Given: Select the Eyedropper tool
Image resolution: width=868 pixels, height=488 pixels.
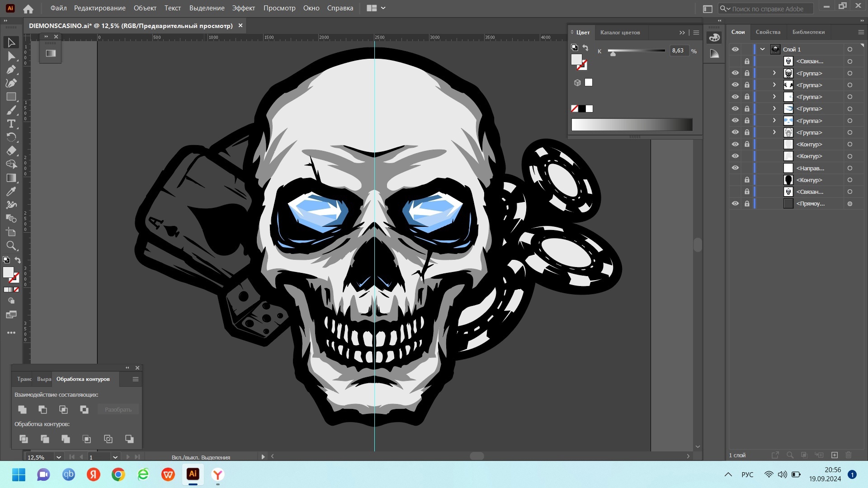Looking at the screenshot, I should pos(11,192).
